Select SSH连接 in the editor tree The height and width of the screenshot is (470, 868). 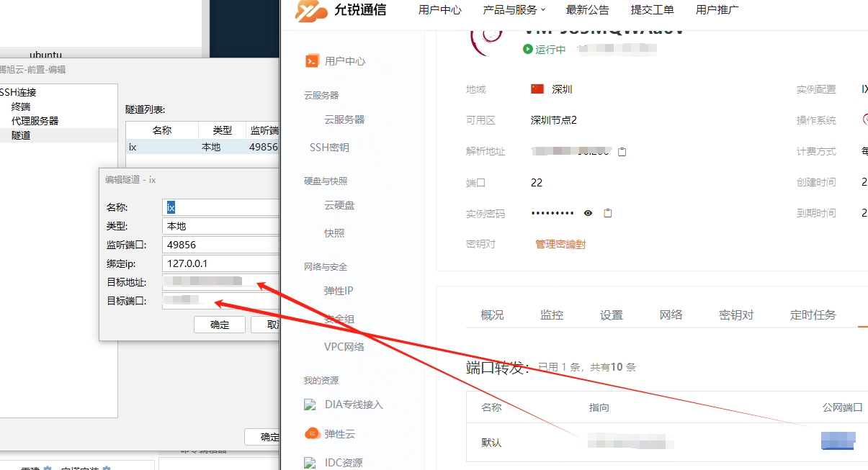pyautogui.click(x=18, y=92)
